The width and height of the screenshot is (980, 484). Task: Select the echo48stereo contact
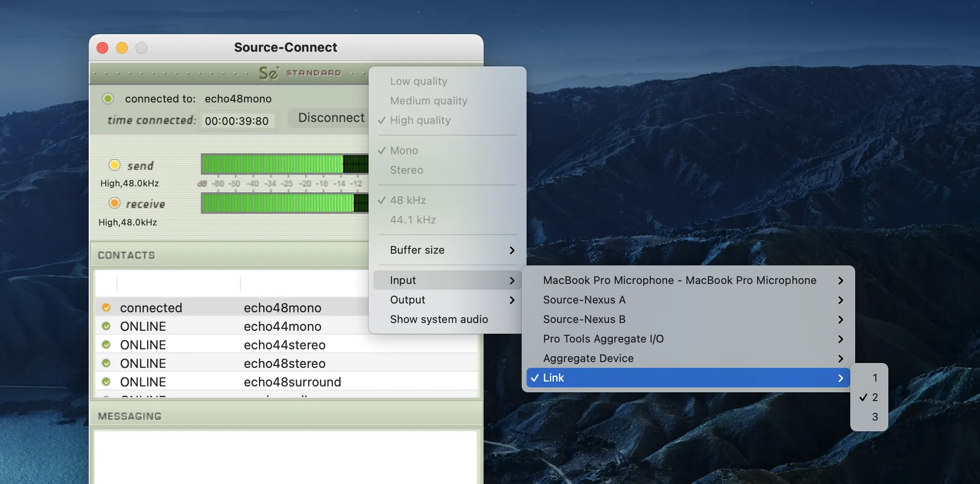(x=287, y=363)
